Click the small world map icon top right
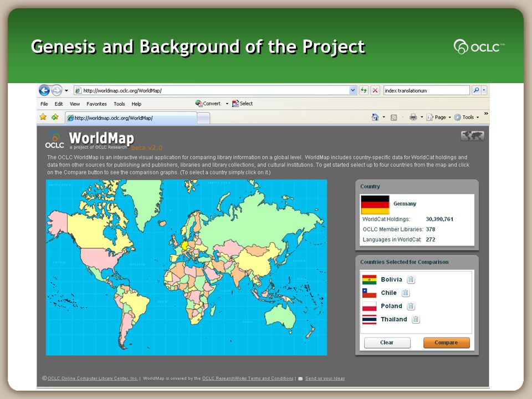This screenshot has width=532, height=399. (x=472, y=136)
